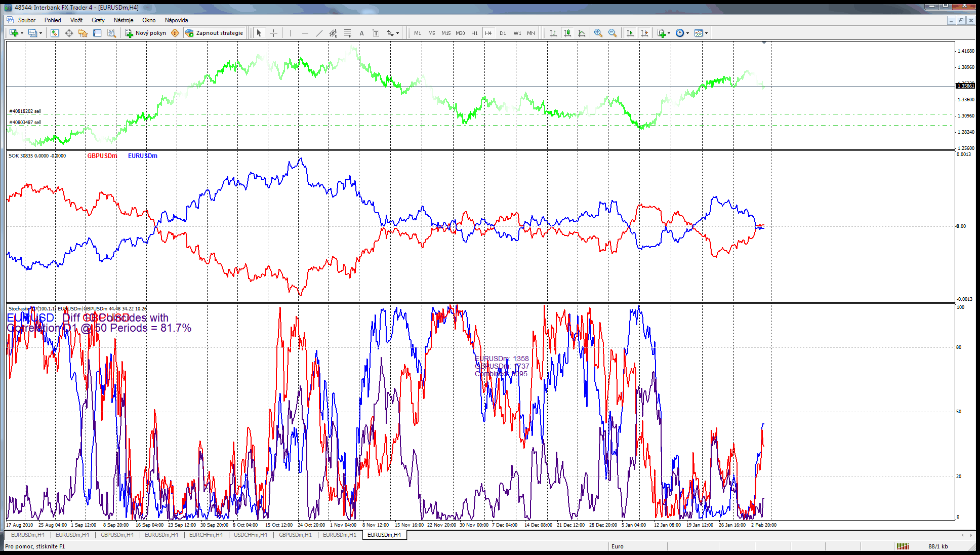Draw a horizontal line tool
The height and width of the screenshot is (555, 980).
(305, 33)
